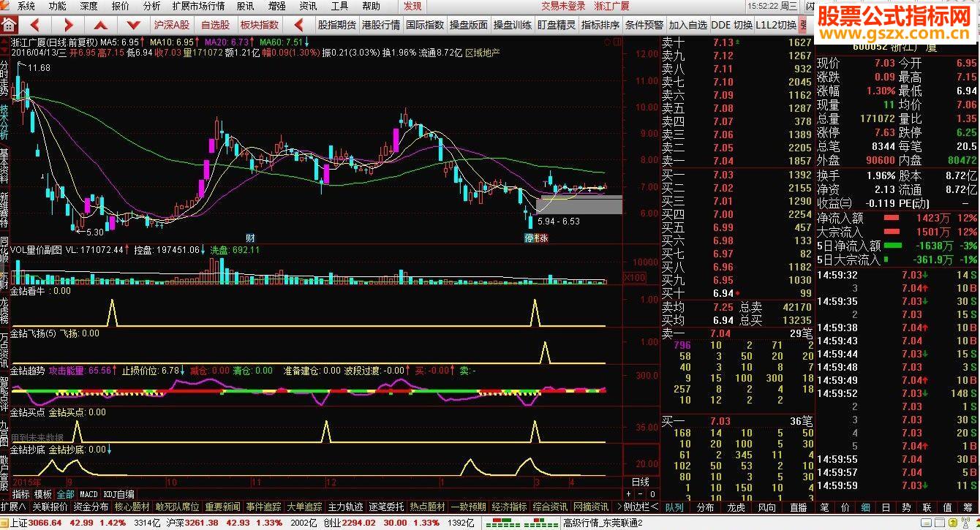The height and width of the screenshot is (530, 980).
Task: Click 沪深A股 toolbar button
Action: coord(171,25)
